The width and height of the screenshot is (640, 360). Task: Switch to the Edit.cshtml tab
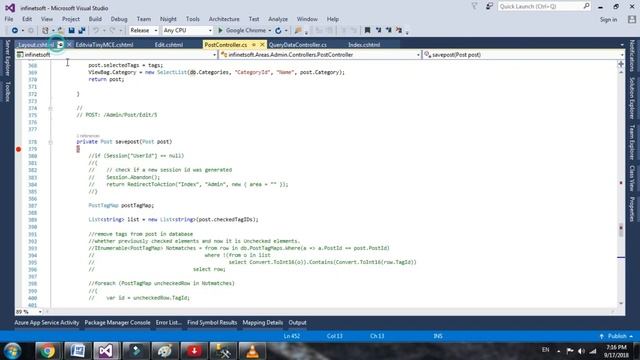(169, 44)
